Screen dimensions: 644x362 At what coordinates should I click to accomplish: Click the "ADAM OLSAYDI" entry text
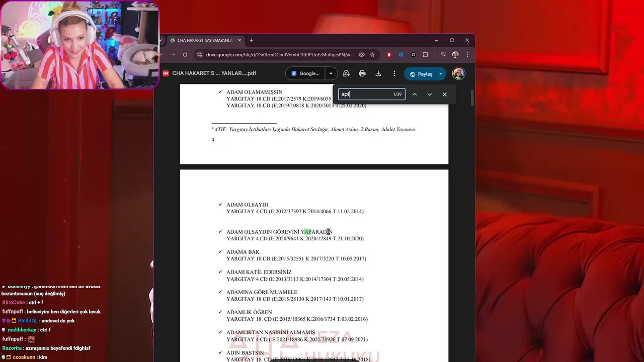point(247,205)
